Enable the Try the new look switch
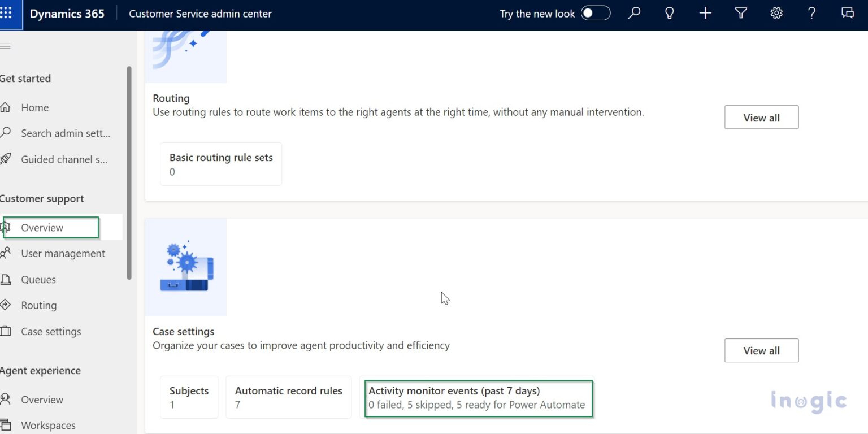The height and width of the screenshot is (434, 868). [x=595, y=12]
